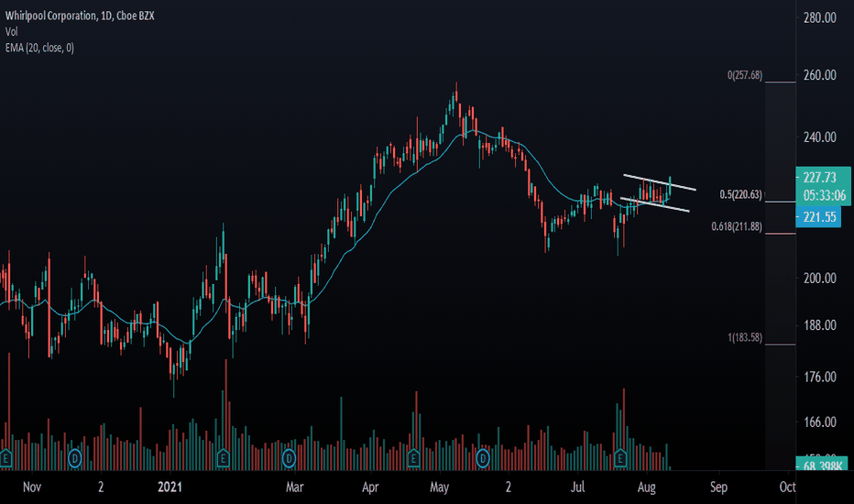Click the May label on time axis
The height and width of the screenshot is (504, 854).
(439, 488)
